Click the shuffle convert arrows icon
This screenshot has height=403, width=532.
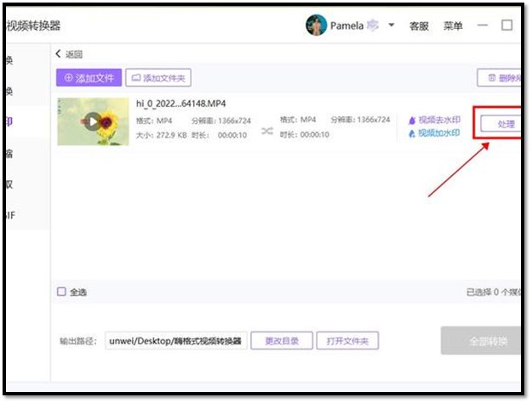(x=267, y=131)
